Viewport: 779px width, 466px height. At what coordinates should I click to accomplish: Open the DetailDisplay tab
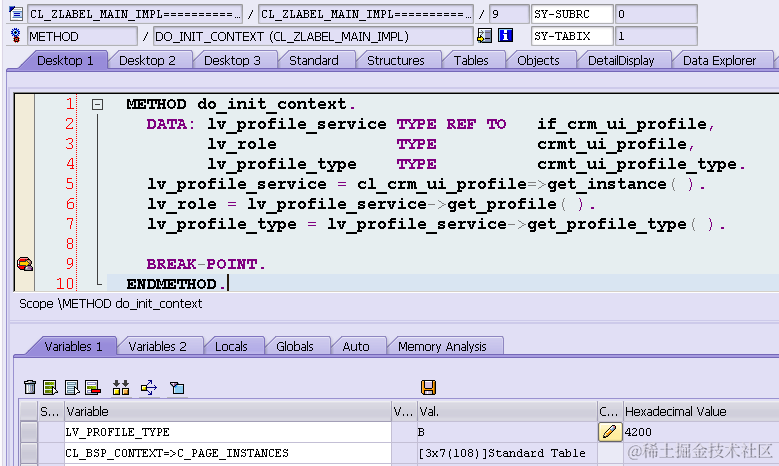pos(621,60)
